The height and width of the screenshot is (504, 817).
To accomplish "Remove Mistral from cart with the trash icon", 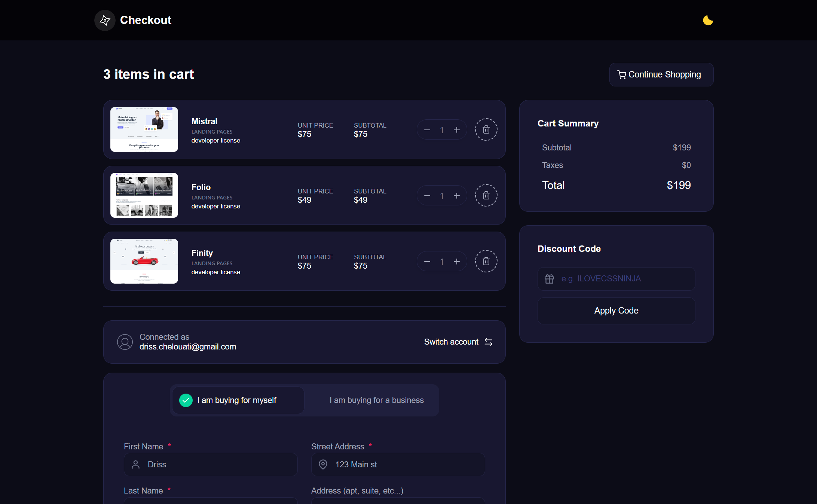I will 486,129.
